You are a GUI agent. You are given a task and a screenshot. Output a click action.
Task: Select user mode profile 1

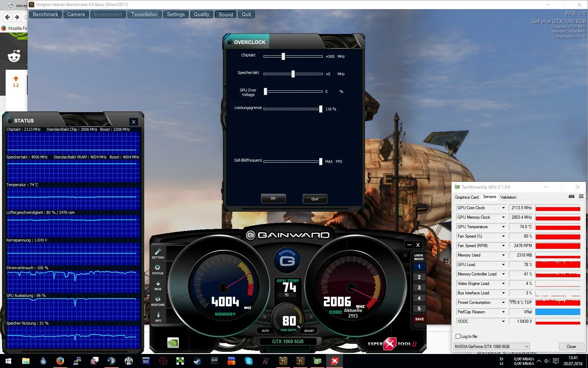pos(419,267)
